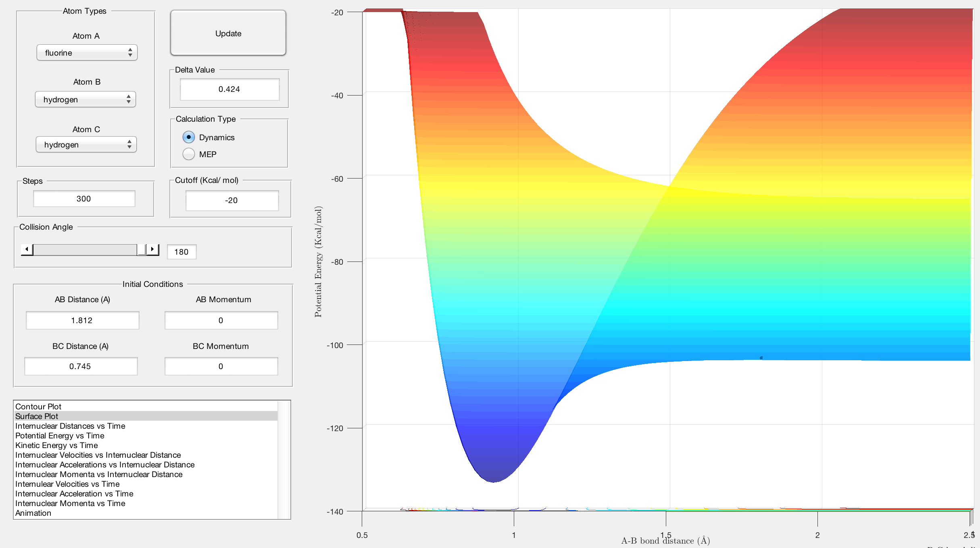
Task: Focus the AB Distance input box
Action: (x=82, y=320)
